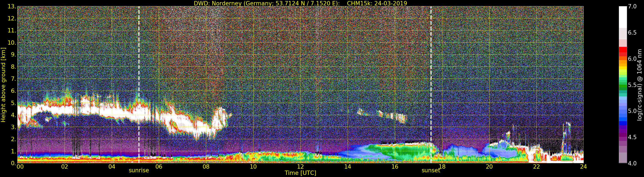Click the '1.' height axis tick label
644x177 pixels.
coord(14,151)
